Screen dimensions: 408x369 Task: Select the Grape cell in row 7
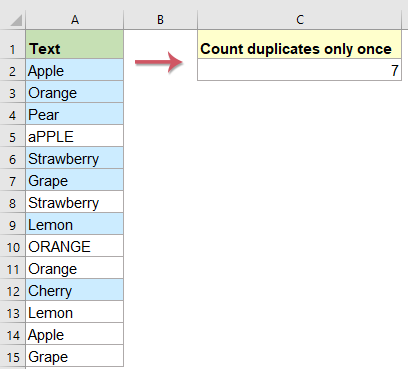click(x=75, y=180)
